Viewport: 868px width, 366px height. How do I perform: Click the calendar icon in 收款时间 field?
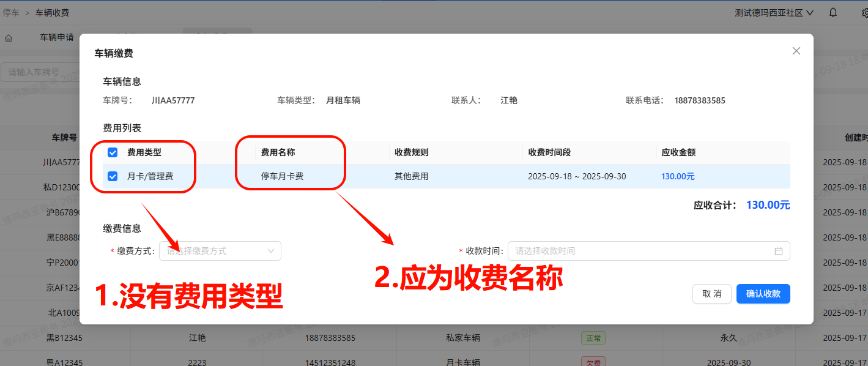(x=778, y=251)
